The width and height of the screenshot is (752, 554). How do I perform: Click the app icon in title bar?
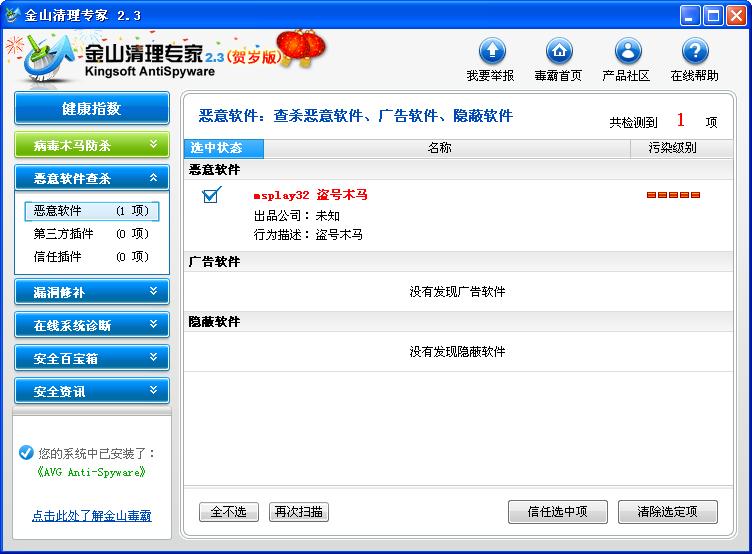click(12, 15)
